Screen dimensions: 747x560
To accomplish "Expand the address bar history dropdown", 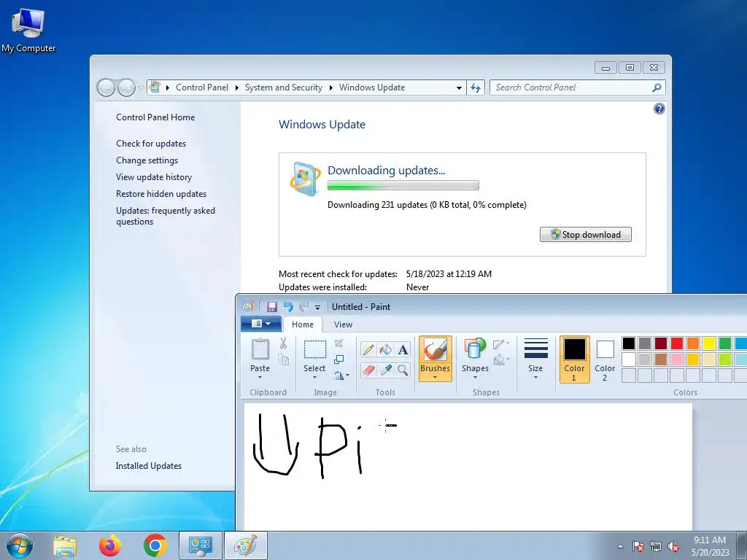I will (459, 87).
